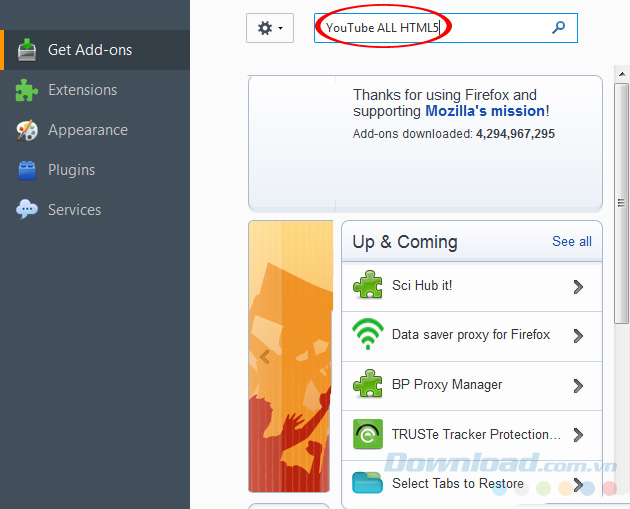Click the Plugins blue brick icon
The width and height of the screenshot is (630, 509).
coord(27,170)
